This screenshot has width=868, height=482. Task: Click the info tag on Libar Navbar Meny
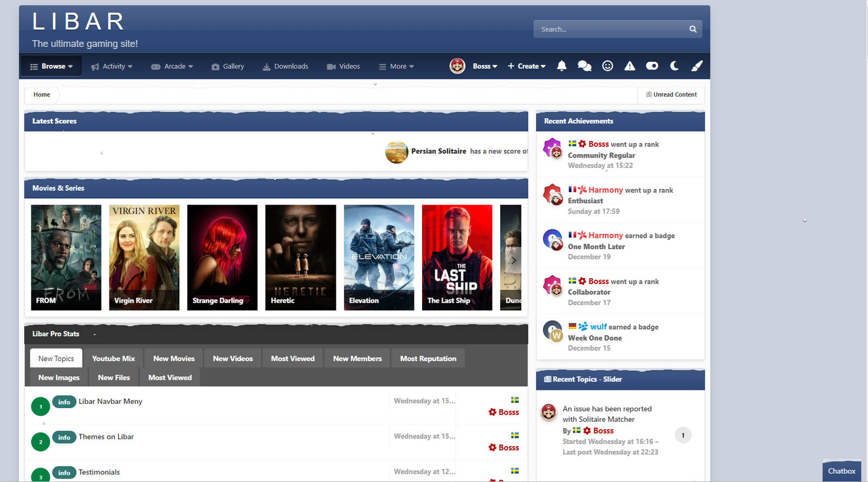tap(64, 402)
